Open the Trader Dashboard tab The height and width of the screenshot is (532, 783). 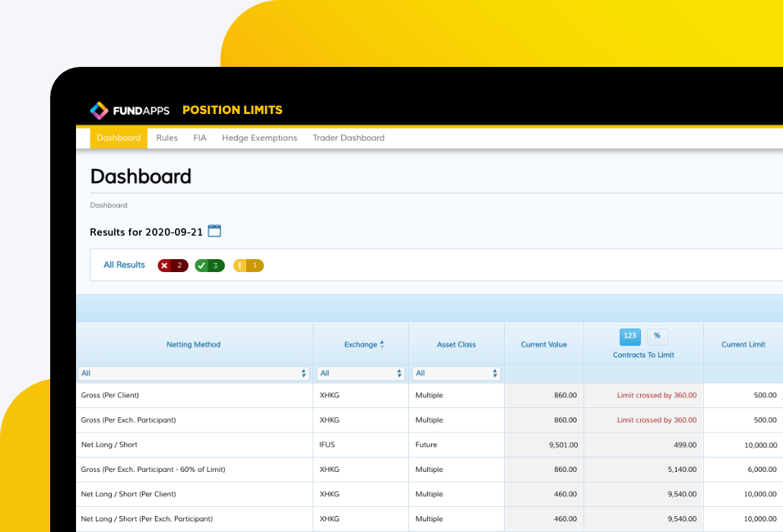pyautogui.click(x=349, y=138)
